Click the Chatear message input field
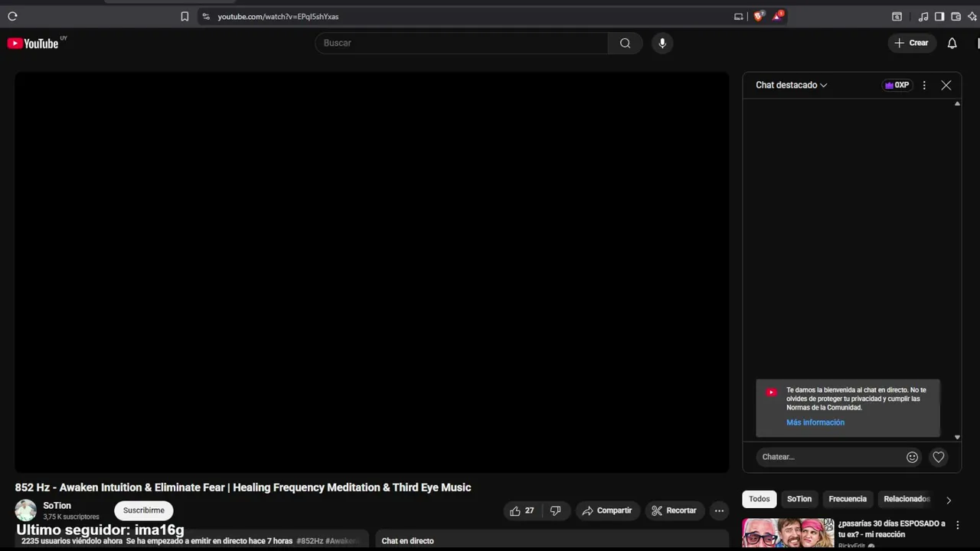 [x=831, y=457]
